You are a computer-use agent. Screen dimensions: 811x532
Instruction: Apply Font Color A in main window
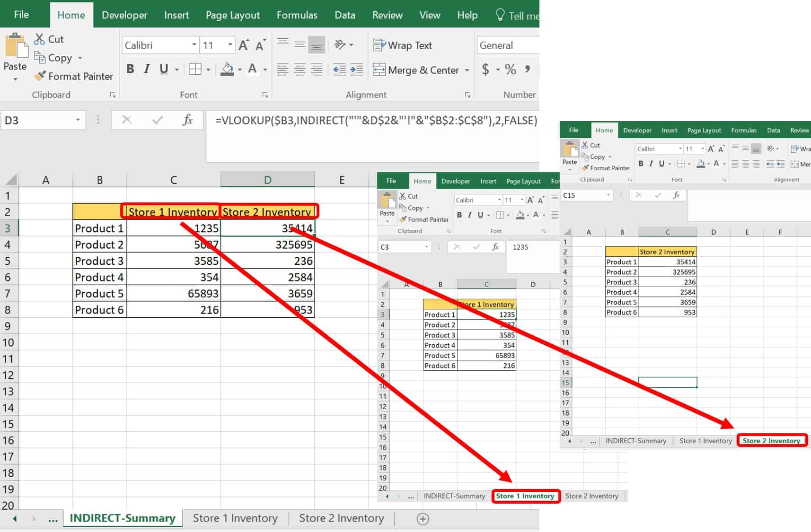click(x=253, y=70)
